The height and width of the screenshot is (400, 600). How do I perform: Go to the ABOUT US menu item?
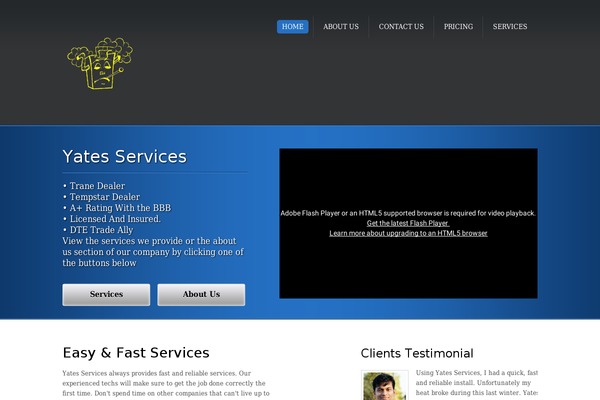[x=341, y=27]
